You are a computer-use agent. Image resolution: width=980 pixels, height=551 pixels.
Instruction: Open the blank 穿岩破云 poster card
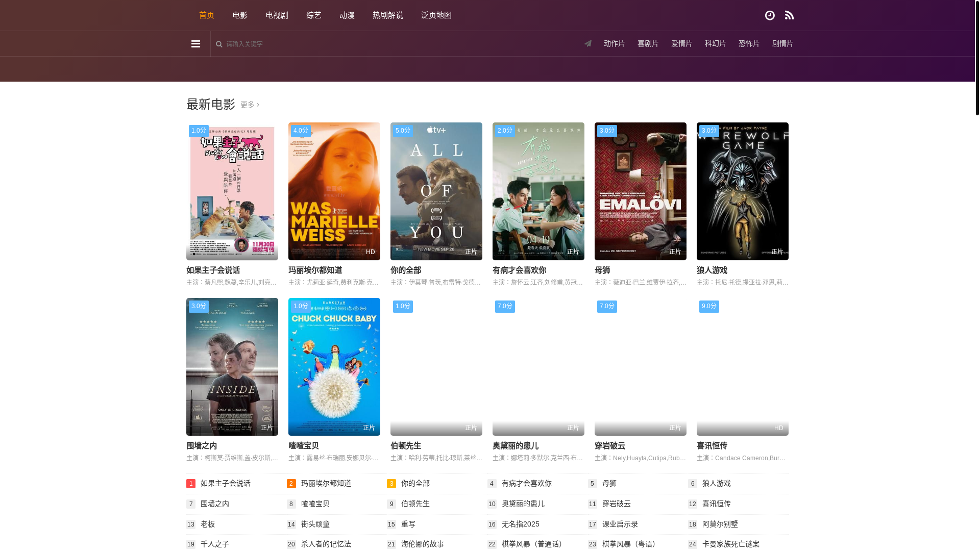click(x=641, y=367)
